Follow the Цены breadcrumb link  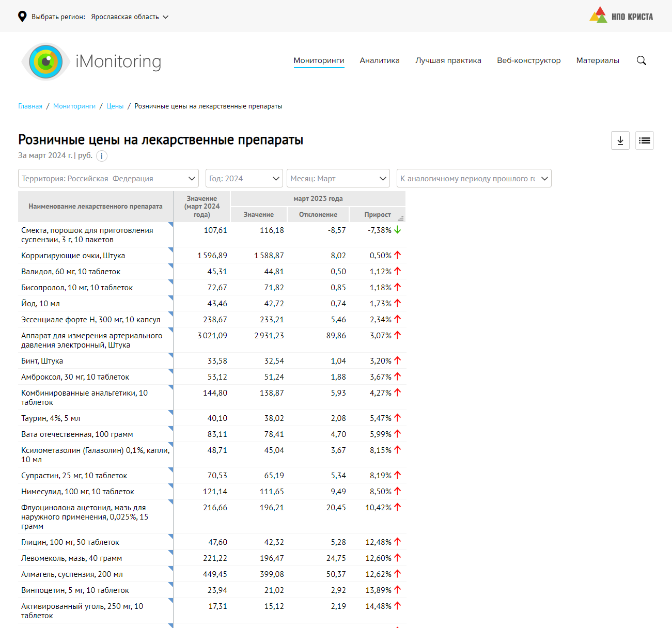(x=115, y=106)
